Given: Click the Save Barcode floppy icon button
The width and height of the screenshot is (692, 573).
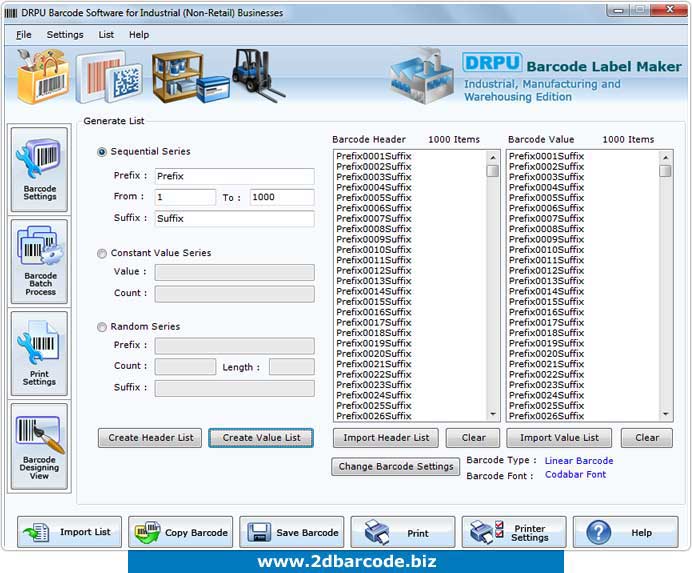Looking at the screenshot, I should point(292,532).
